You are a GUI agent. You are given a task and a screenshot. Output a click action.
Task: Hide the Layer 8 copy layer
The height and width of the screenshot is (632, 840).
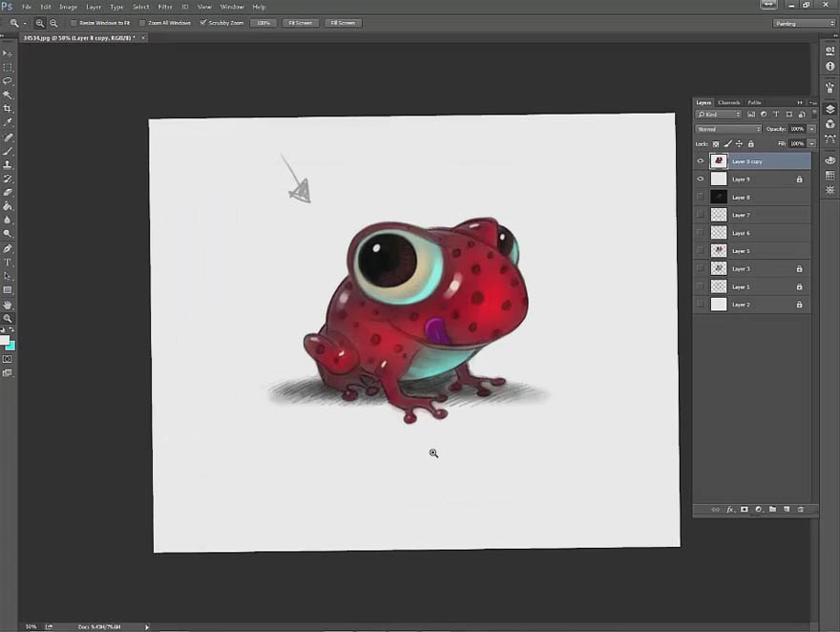(701, 161)
